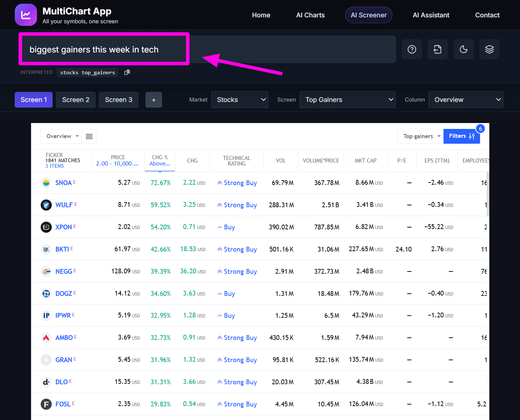The width and height of the screenshot is (520, 420).
Task: Switch to Screen 3 tab
Action: click(119, 100)
